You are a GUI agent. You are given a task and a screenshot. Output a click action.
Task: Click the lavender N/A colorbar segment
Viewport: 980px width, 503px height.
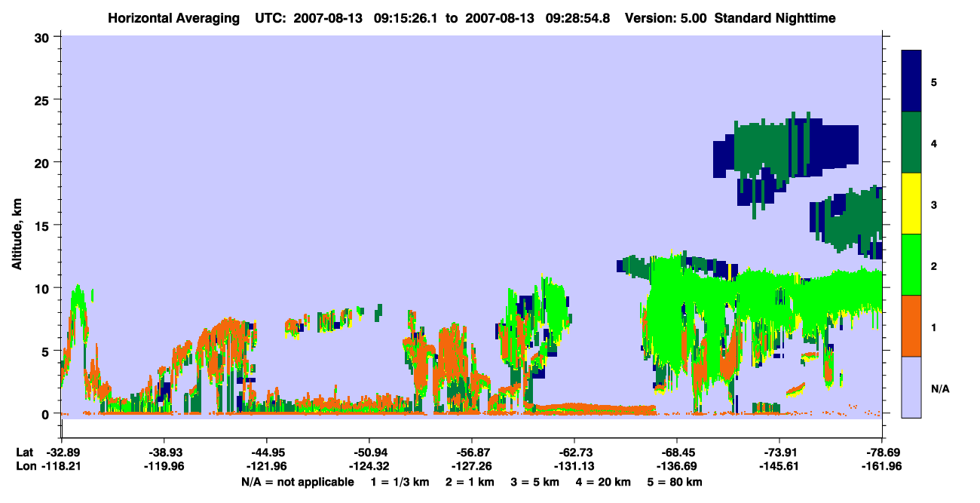911,387
